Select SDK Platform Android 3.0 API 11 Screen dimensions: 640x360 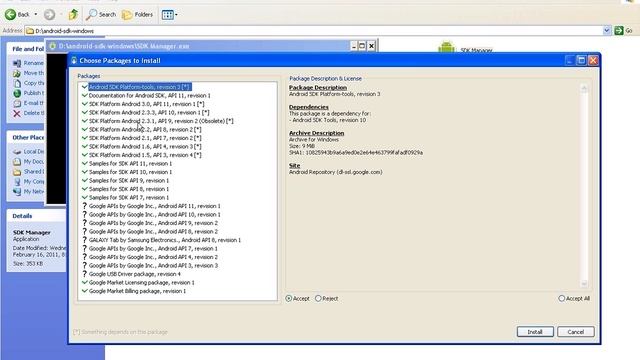[x=147, y=104]
